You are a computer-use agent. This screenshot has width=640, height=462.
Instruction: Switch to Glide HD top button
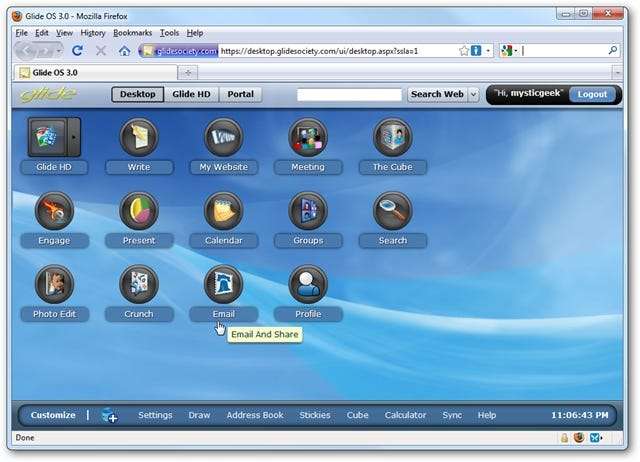[x=191, y=94]
